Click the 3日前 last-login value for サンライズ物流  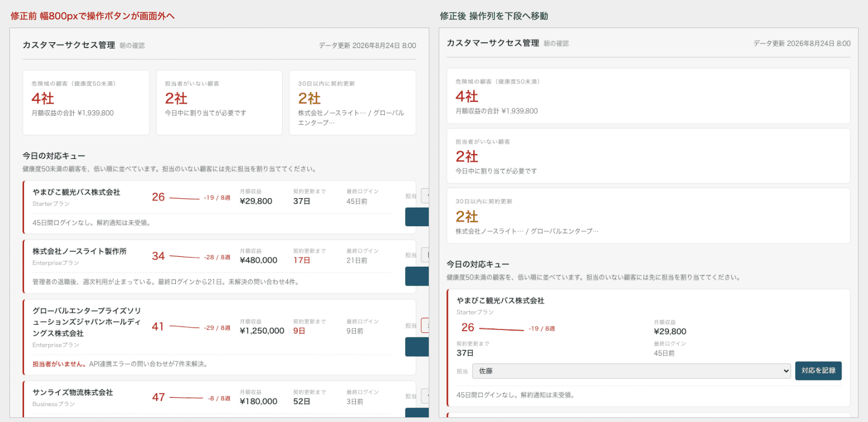click(355, 401)
